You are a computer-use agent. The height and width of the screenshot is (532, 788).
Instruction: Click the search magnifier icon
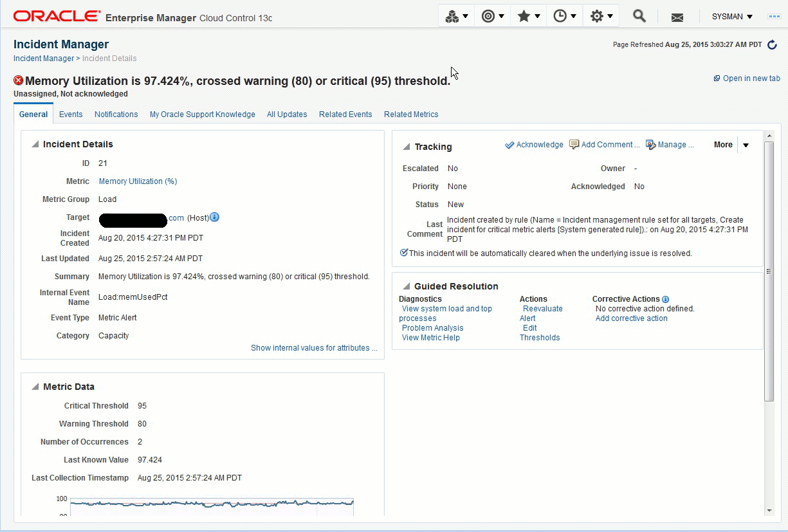click(639, 16)
